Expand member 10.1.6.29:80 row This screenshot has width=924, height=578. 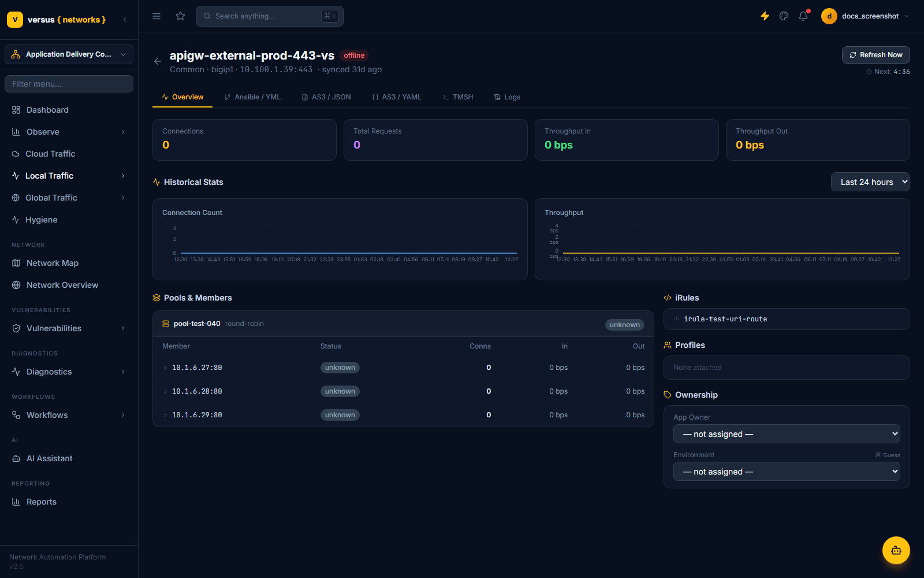(x=403, y=415)
